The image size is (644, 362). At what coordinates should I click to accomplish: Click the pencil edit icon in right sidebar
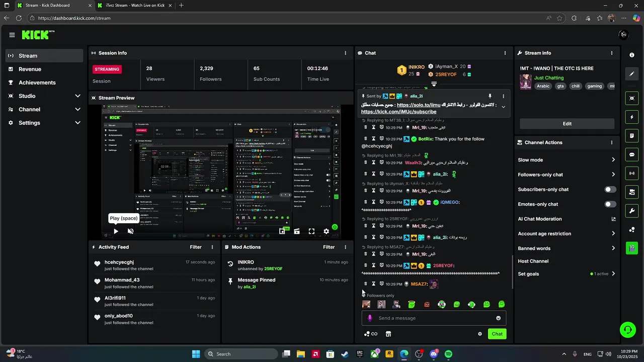point(632,74)
